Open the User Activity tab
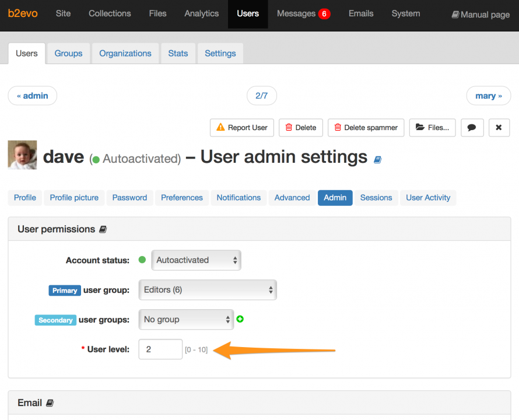The width and height of the screenshot is (519, 420). (428, 198)
